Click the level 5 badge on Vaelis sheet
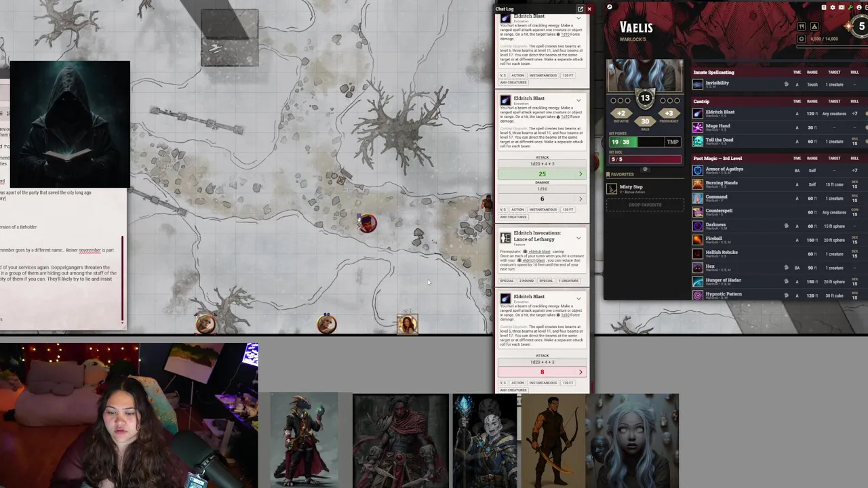Image resolution: width=868 pixels, height=488 pixels. pyautogui.click(x=861, y=26)
